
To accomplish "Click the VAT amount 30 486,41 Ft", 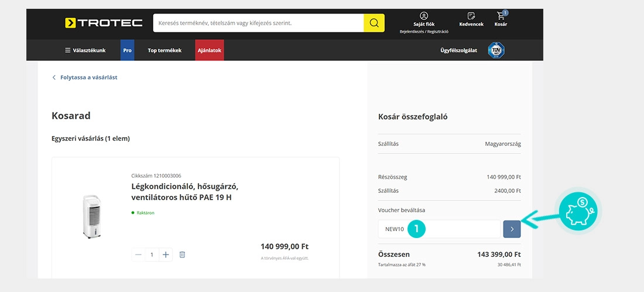I will 509,265.
